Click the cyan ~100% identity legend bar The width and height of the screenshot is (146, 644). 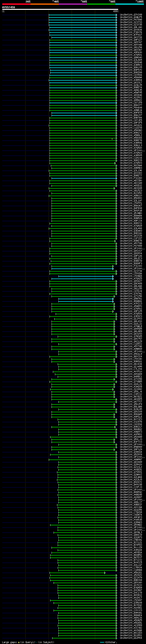click(x=130, y=4)
